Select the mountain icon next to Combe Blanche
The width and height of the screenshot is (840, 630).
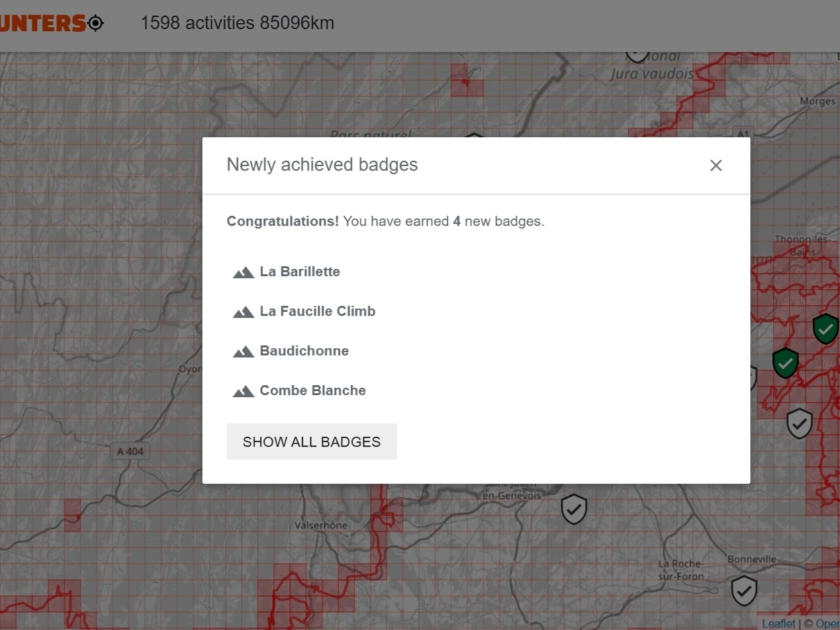click(x=243, y=391)
